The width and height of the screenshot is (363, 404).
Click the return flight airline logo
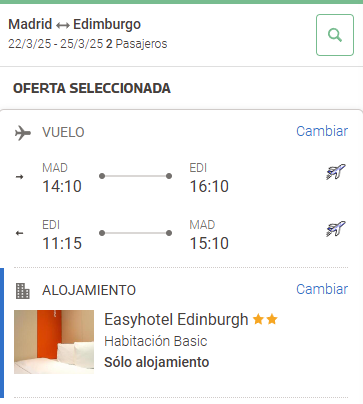[336, 229]
